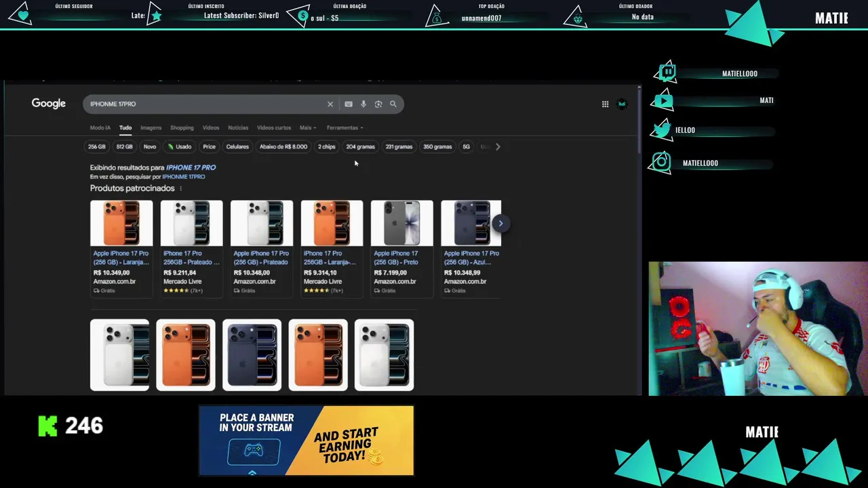Click the heart icon for Último Seguidor
868x488 pixels.
[x=24, y=15]
